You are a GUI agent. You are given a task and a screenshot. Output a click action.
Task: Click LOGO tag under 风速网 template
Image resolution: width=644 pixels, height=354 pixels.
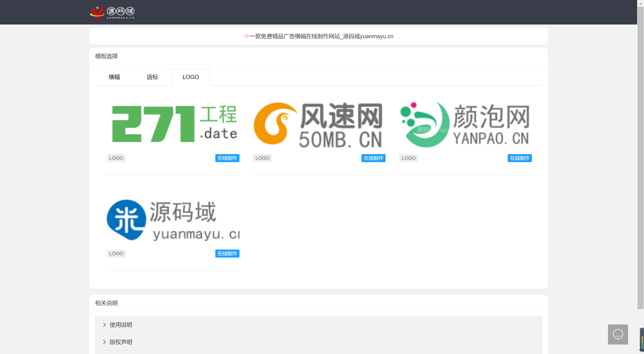262,158
